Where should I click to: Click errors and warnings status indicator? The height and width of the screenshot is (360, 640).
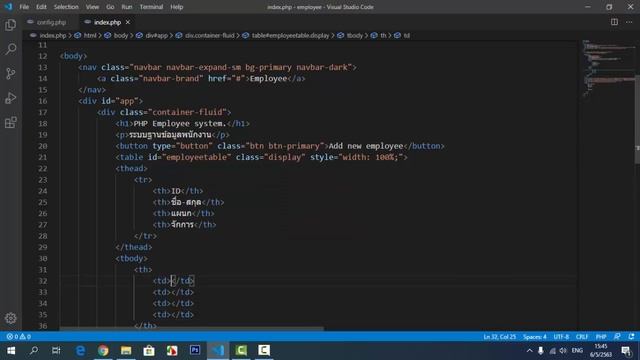coord(18,337)
